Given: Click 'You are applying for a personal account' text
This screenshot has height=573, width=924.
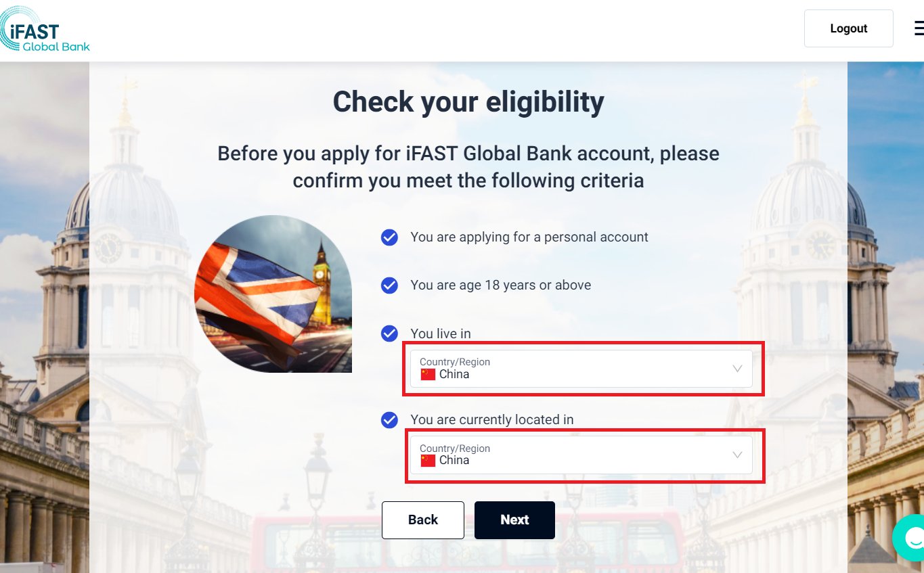Looking at the screenshot, I should (529, 237).
